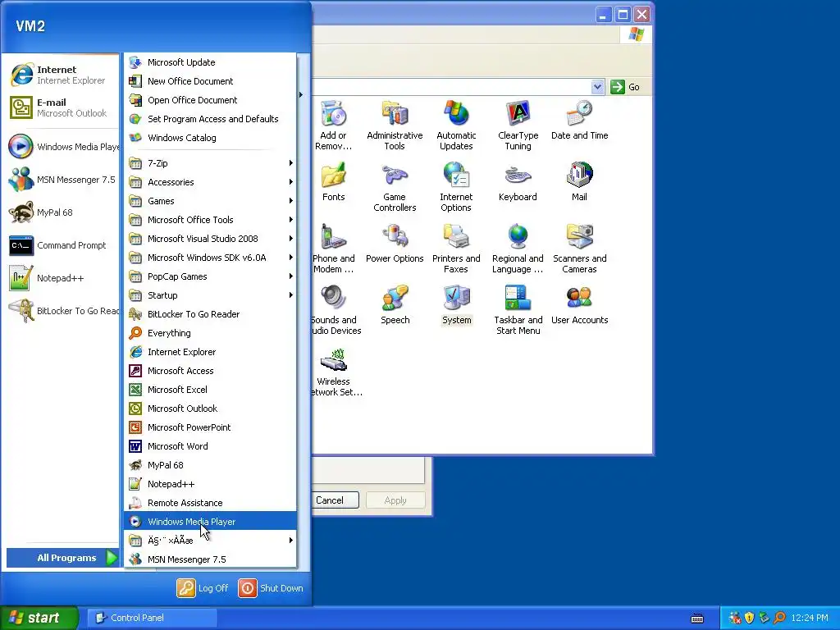Select Set Program Access and Defaults
The image size is (840, 630).
click(211, 119)
